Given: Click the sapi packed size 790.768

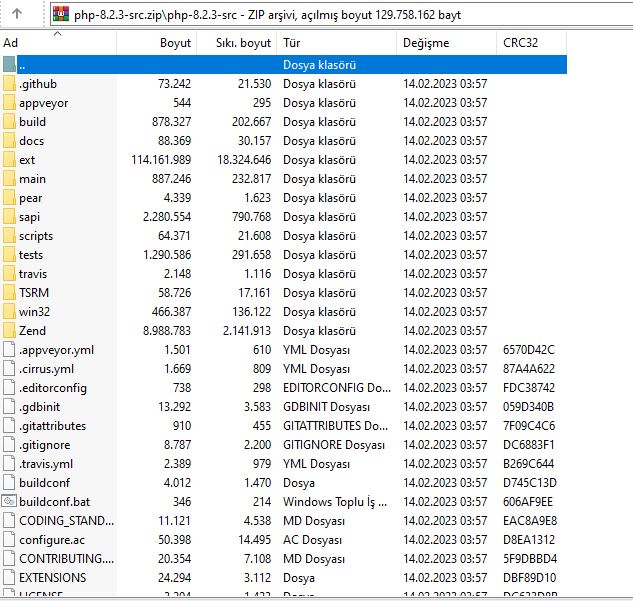Looking at the screenshot, I should (x=251, y=217).
